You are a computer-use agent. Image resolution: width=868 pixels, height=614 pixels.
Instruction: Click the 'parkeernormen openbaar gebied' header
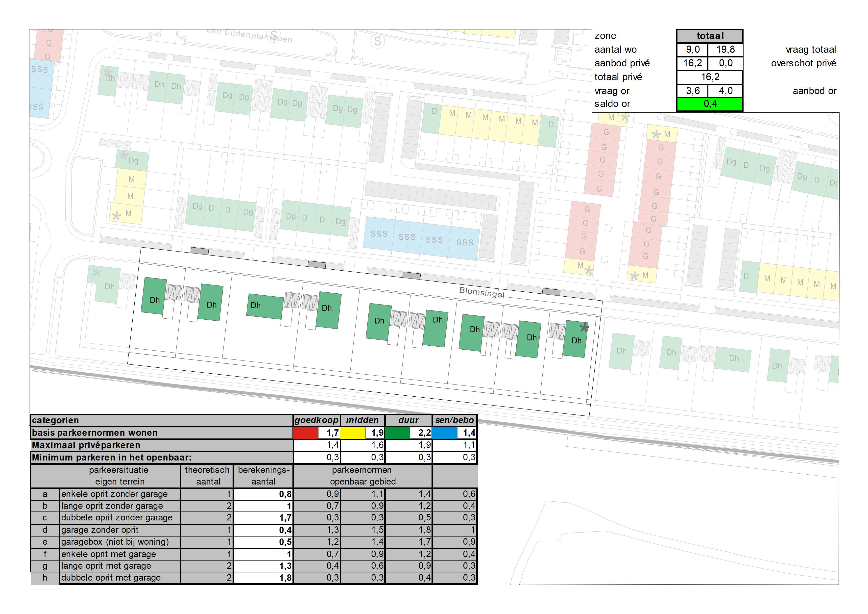[x=362, y=476]
